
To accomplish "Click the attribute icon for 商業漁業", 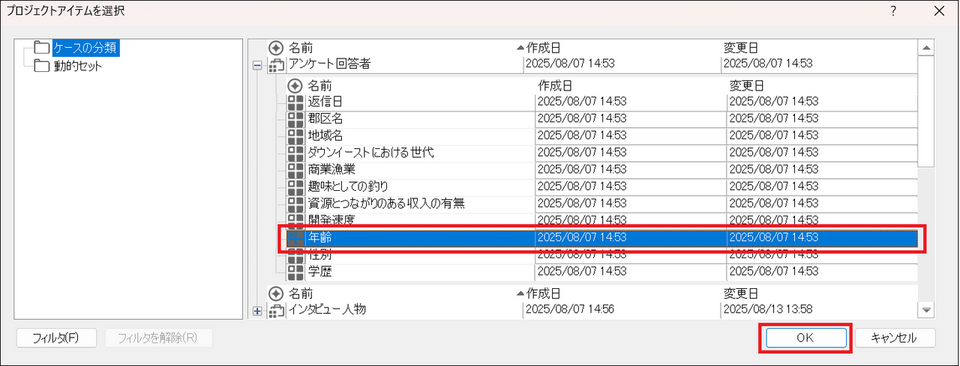I will pyautogui.click(x=296, y=170).
